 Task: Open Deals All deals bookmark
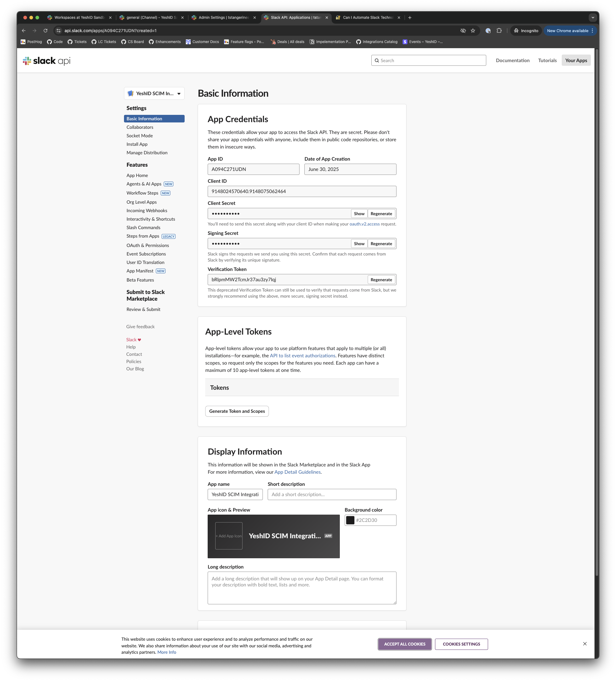click(287, 42)
